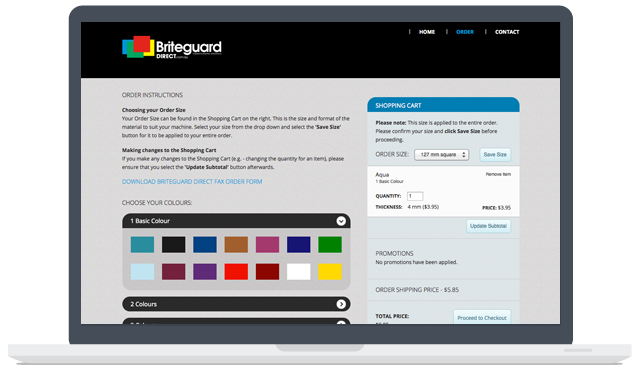Pick the light blue colour swatch
This screenshot has height=370, width=640.
[x=142, y=272]
